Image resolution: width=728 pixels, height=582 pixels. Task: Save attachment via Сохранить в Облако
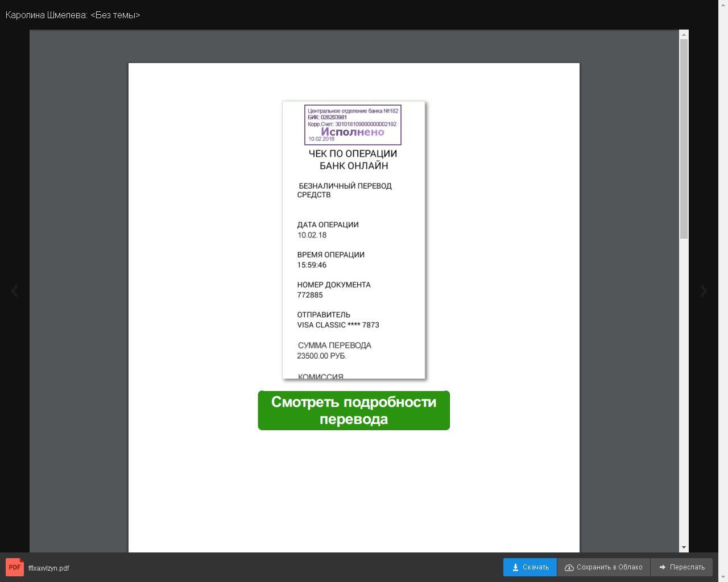[603, 567]
